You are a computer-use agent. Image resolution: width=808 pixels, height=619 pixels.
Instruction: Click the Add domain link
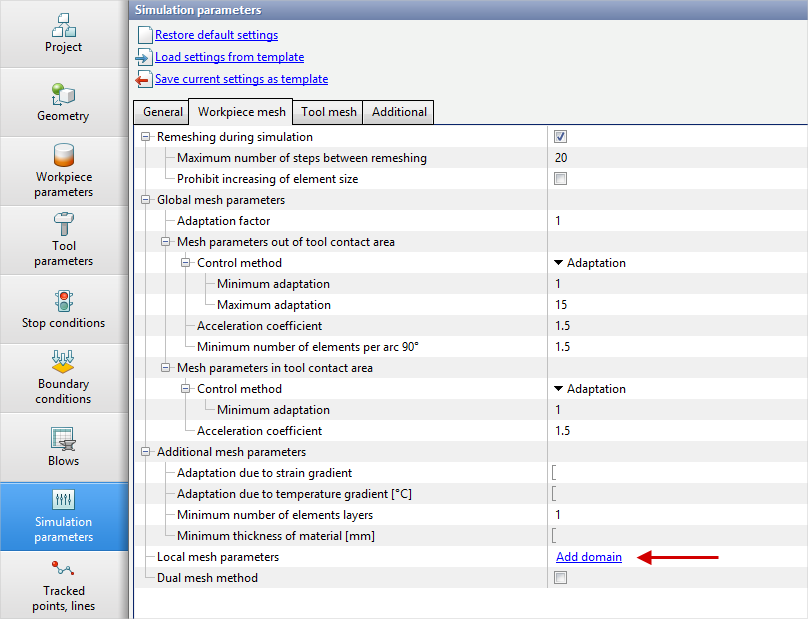(x=588, y=557)
